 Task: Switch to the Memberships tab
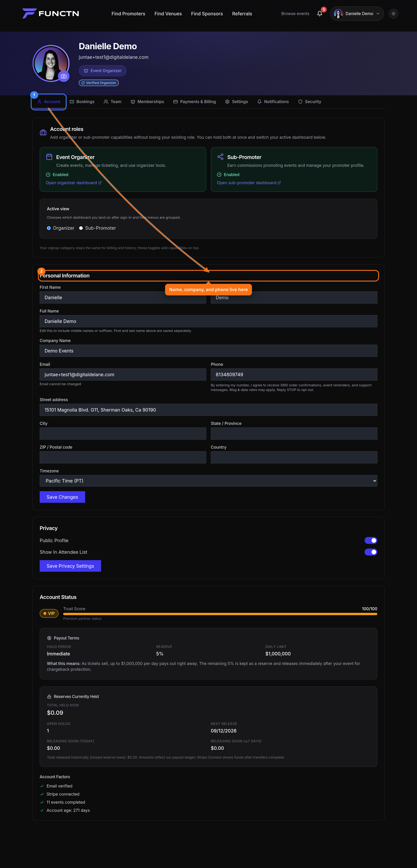point(148,102)
